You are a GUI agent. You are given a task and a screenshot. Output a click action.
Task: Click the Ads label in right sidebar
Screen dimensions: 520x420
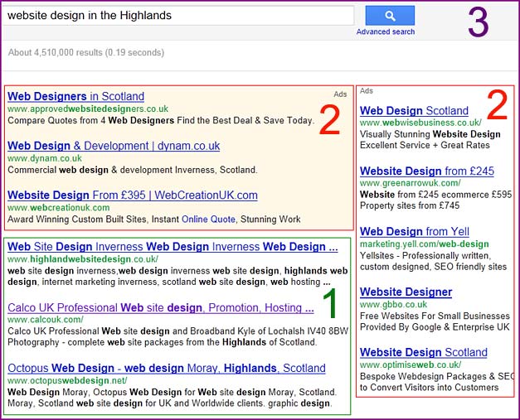(x=367, y=91)
